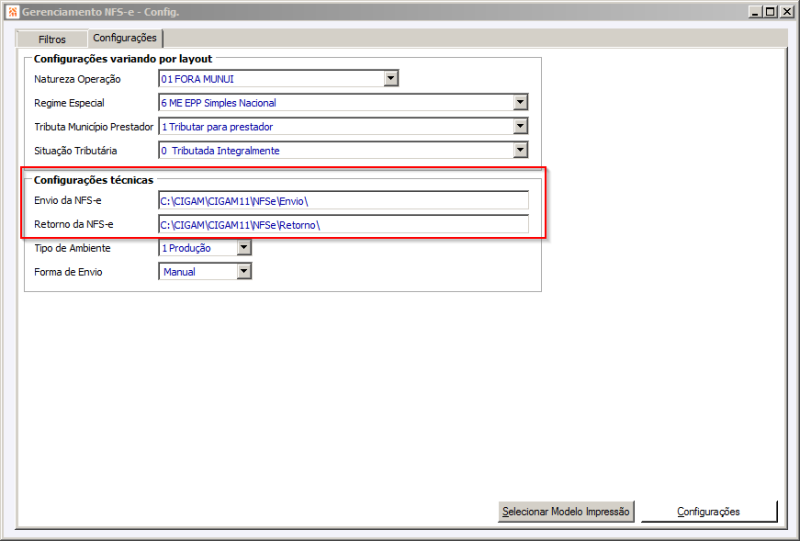Click the application icon in title bar
The height and width of the screenshot is (541, 800).
[13, 12]
